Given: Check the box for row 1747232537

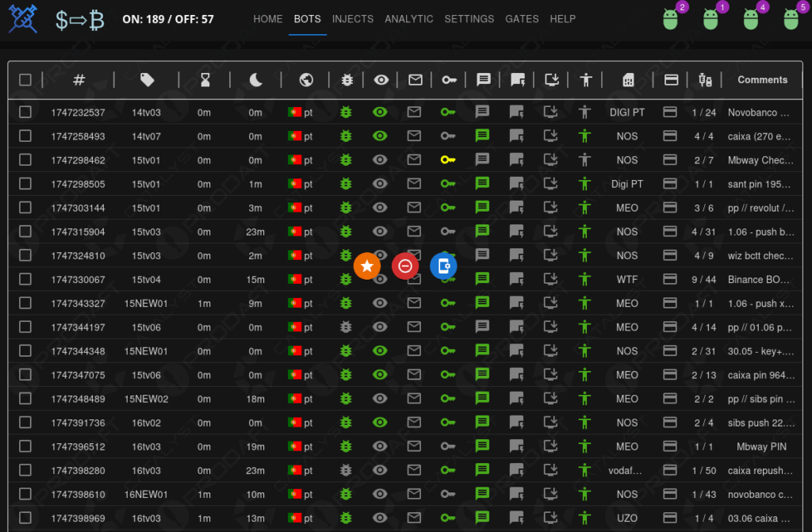Looking at the screenshot, I should tap(25, 112).
